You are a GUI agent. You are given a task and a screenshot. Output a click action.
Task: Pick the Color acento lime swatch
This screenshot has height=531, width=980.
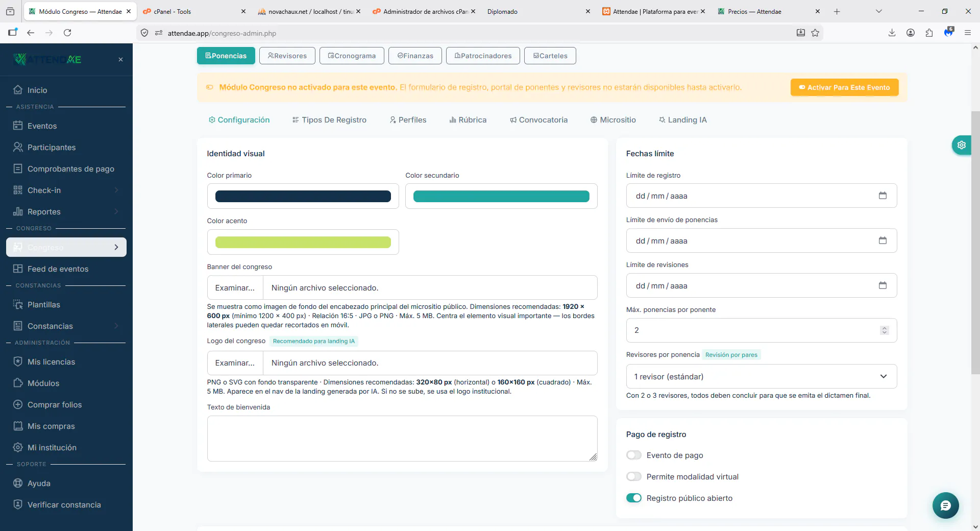303,242
